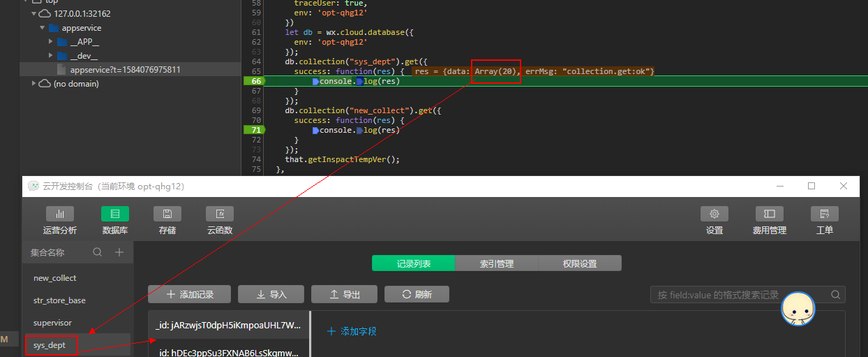Click cloud icon beside (no domain)
868x357 pixels.
click(x=45, y=84)
